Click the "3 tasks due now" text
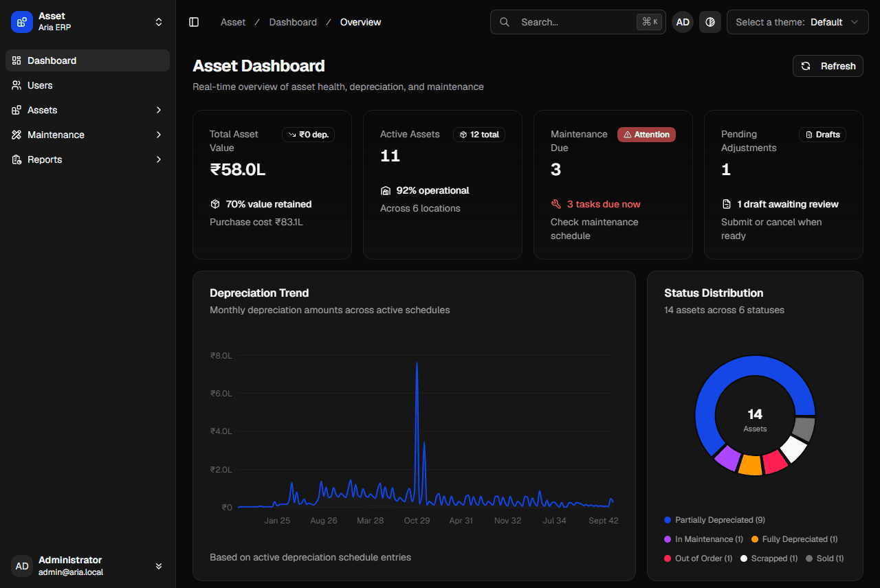 (604, 204)
